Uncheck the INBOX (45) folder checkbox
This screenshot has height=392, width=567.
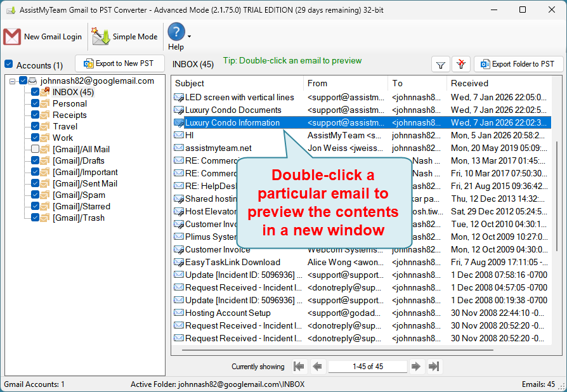click(35, 92)
